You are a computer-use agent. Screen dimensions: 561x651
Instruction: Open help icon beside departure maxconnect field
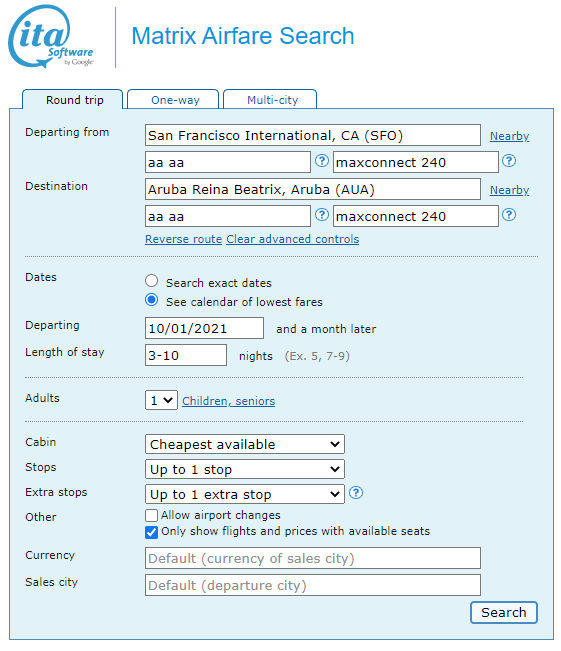pos(509,161)
